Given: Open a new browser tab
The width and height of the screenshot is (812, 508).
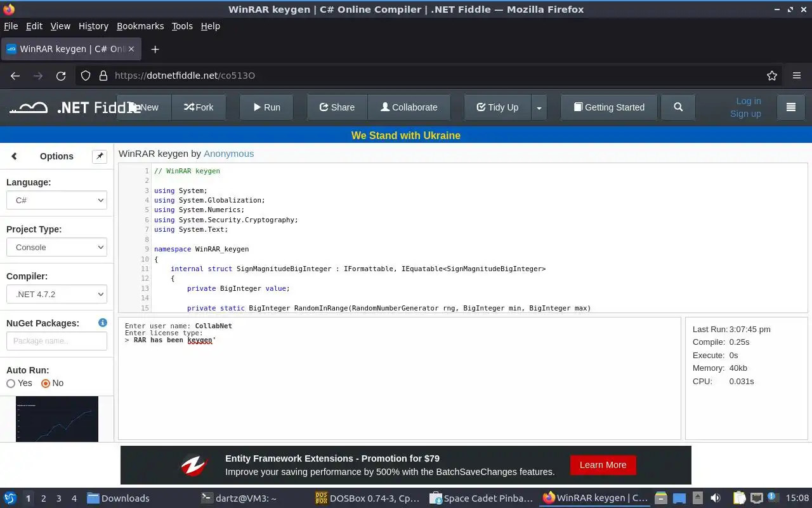Looking at the screenshot, I should [x=155, y=49].
